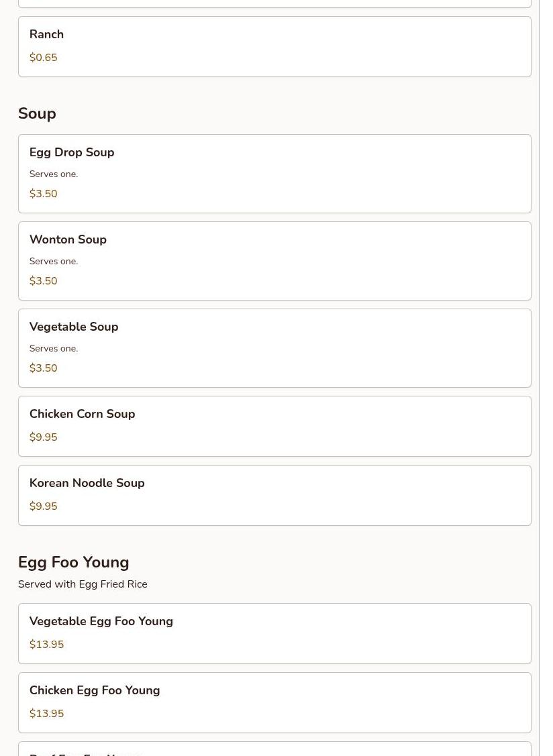Click Vegetable Soup's $3.50 price
553x756 pixels.
(x=43, y=368)
